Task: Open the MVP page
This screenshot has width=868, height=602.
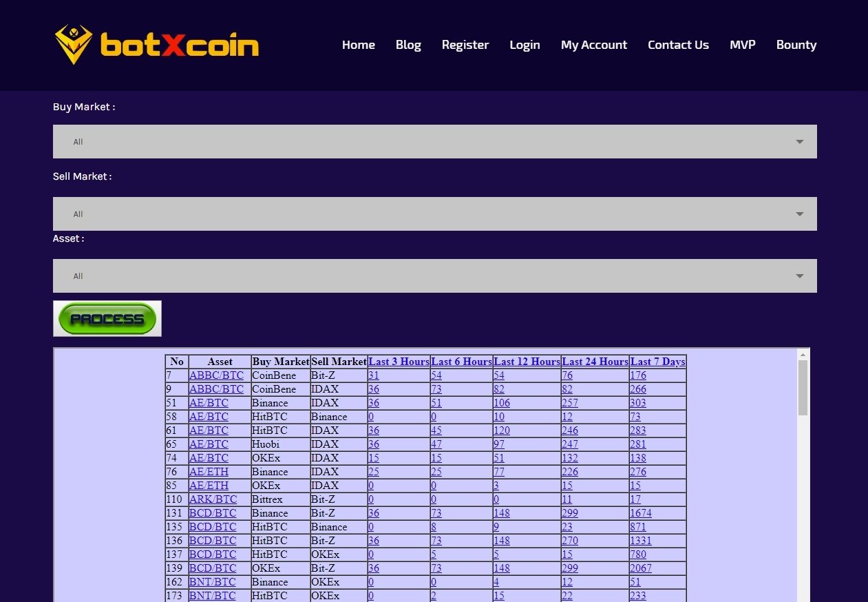Action: (743, 45)
